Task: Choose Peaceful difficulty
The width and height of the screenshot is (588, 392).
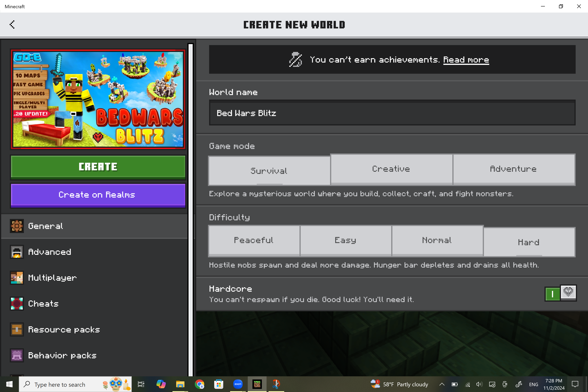Action: tap(253, 240)
